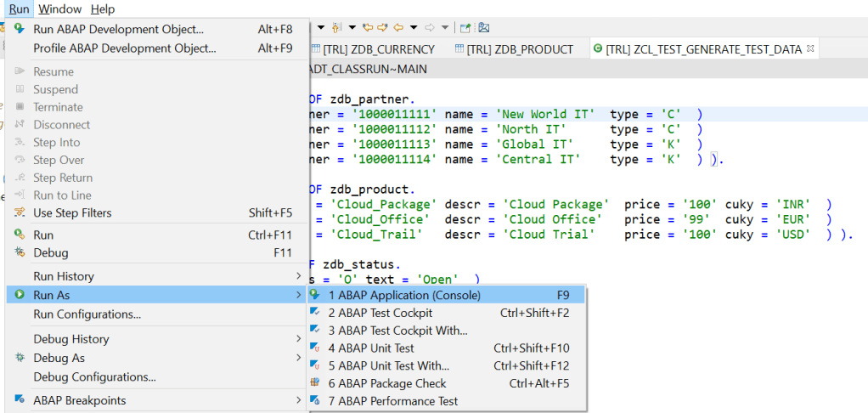Open Debug Configurations dialog
Screen dimensions: 868x413
(94, 376)
